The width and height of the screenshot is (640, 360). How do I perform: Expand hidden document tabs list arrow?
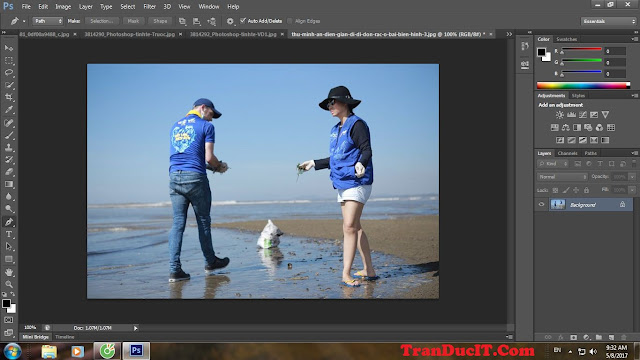click(509, 34)
